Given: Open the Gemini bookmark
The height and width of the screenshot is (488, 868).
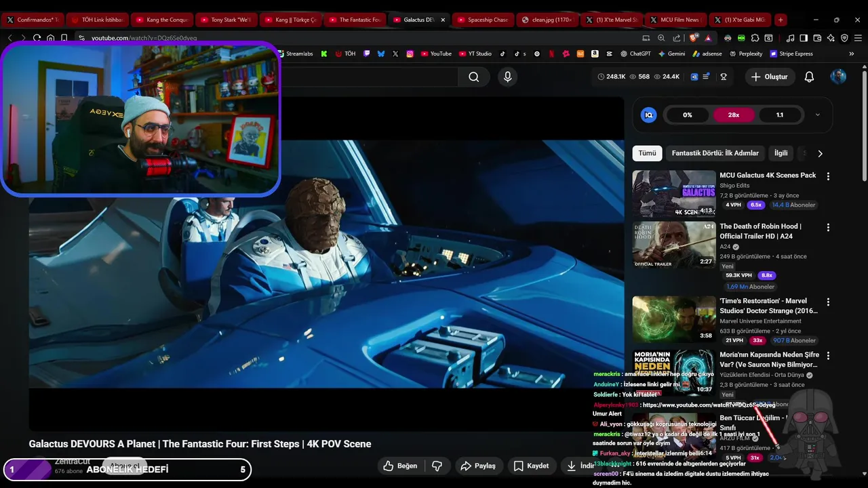Looking at the screenshot, I should click(671, 54).
